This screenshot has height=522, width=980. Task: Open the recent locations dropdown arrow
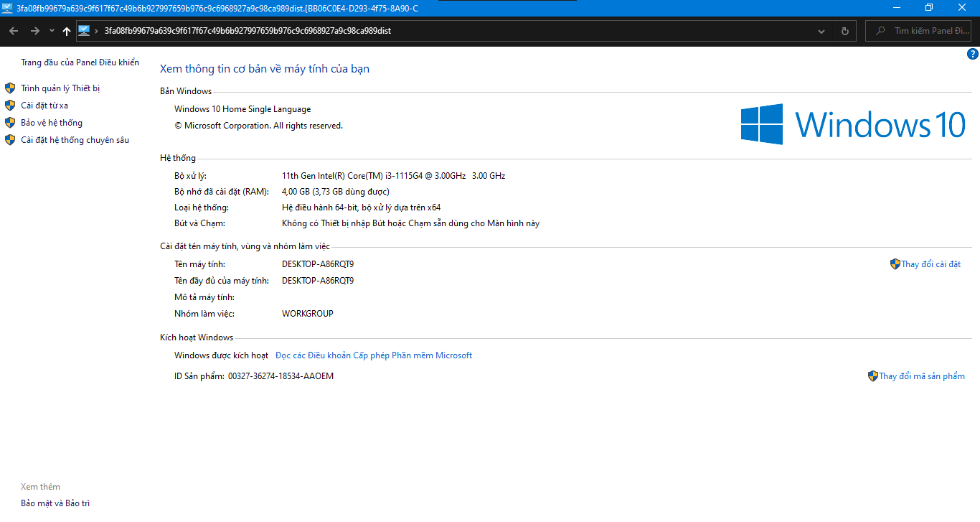point(52,31)
